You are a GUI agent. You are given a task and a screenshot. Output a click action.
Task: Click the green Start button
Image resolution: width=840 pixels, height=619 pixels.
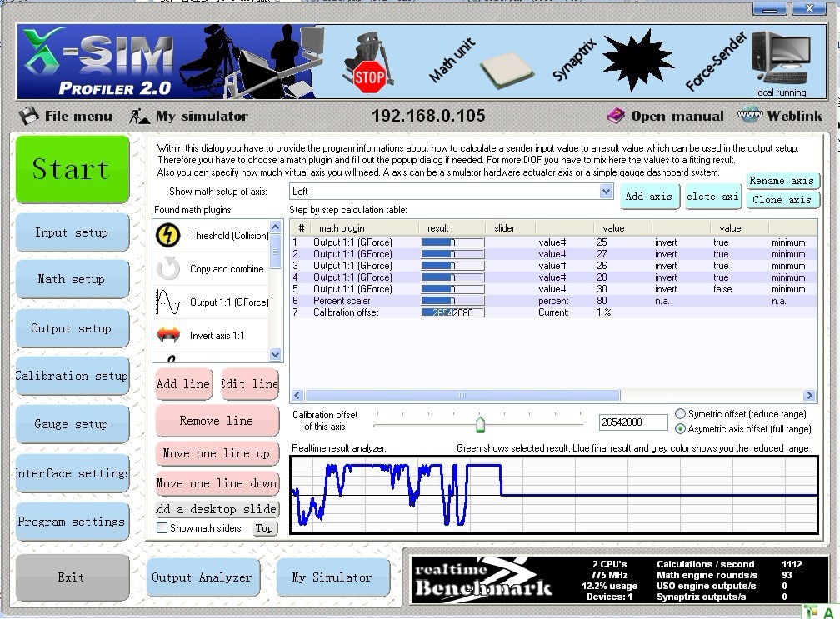point(72,169)
